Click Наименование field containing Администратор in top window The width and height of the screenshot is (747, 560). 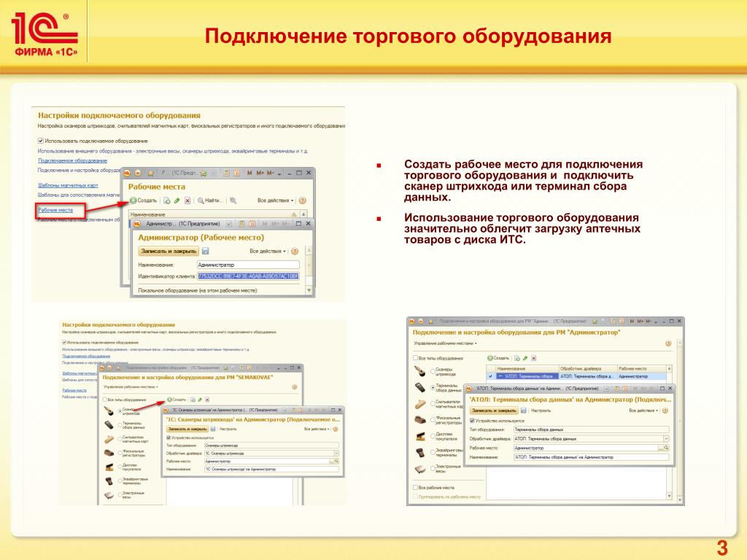(x=248, y=265)
